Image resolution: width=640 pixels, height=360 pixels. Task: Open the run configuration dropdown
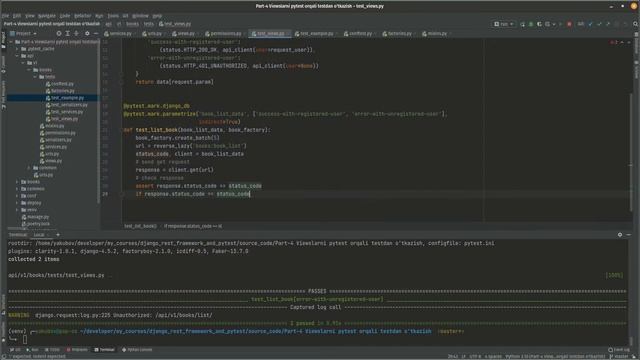(504, 24)
